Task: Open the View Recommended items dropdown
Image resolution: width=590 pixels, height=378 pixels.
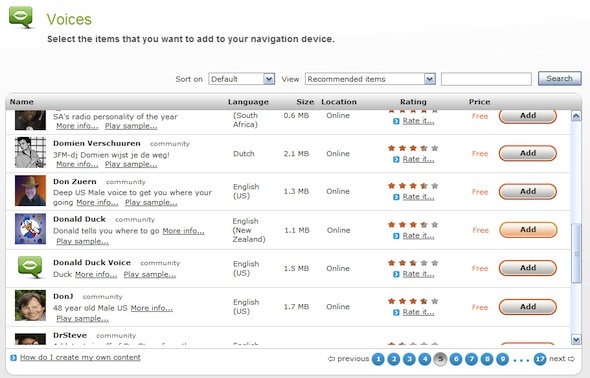Action: (370, 79)
